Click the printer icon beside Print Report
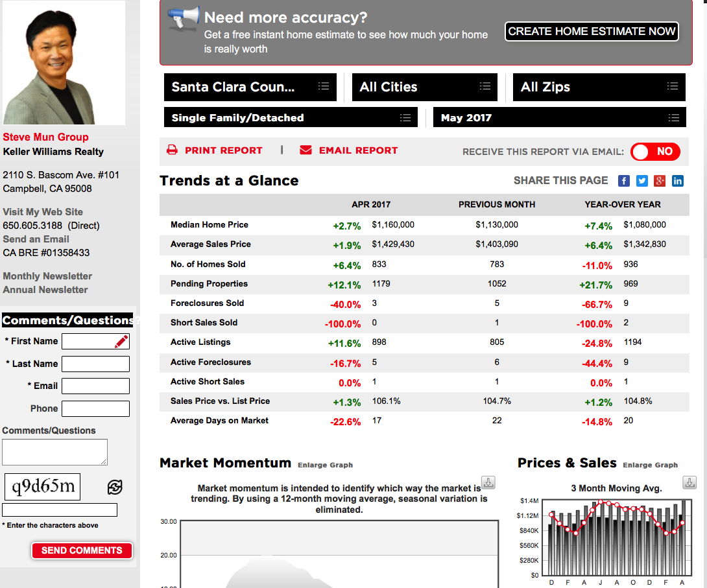The height and width of the screenshot is (588, 707). (x=173, y=150)
